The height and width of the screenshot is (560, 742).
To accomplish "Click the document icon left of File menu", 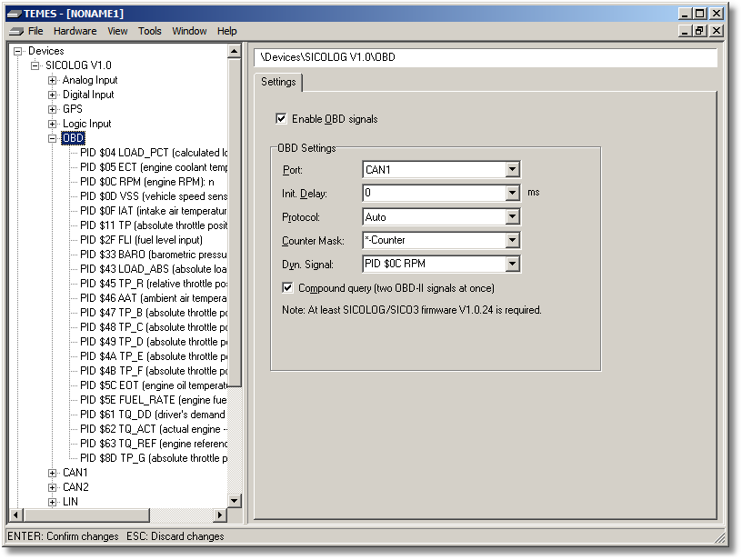I will [x=16, y=31].
